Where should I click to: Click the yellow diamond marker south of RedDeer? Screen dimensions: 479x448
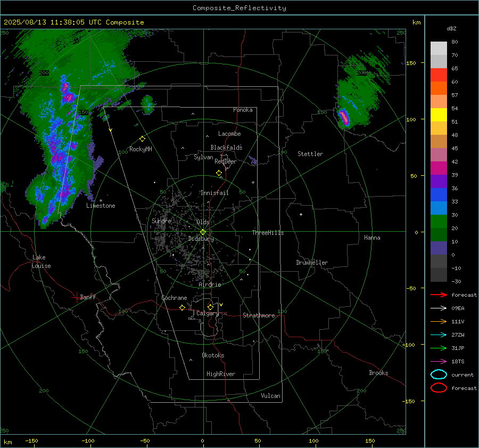(219, 173)
